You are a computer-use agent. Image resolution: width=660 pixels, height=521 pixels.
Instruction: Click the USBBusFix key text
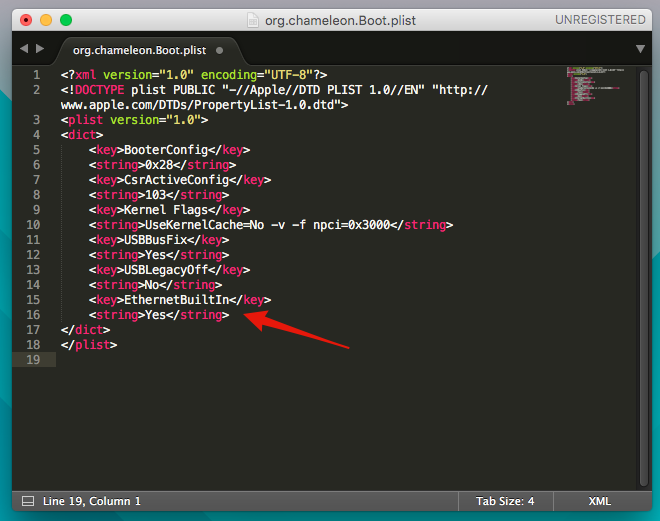click(x=155, y=240)
